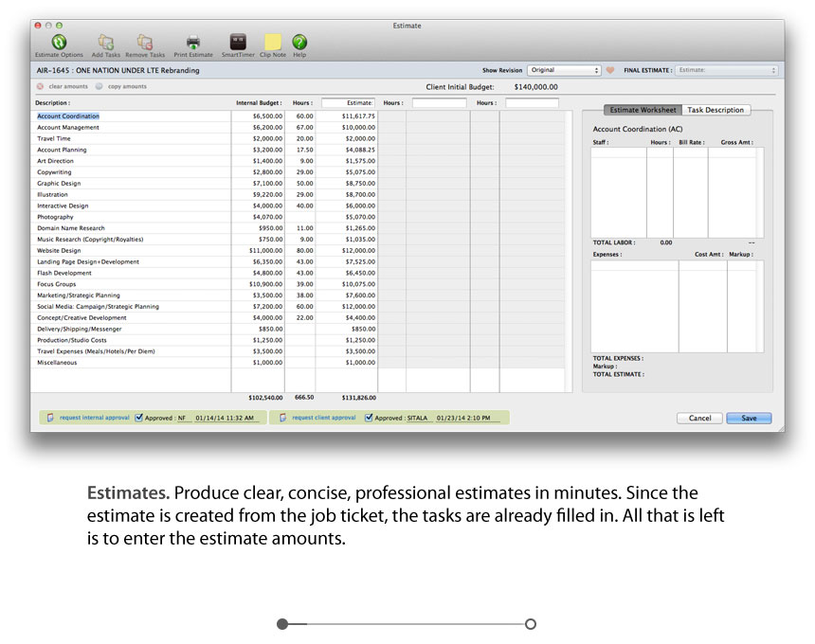Select the Website Design task row
The image size is (815, 644).
[59, 250]
